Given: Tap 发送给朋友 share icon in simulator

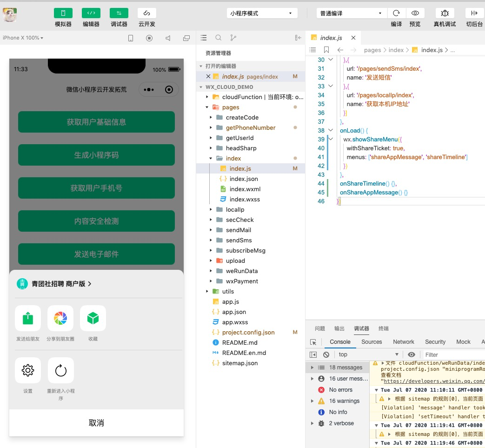Looking at the screenshot, I should 28,318.
